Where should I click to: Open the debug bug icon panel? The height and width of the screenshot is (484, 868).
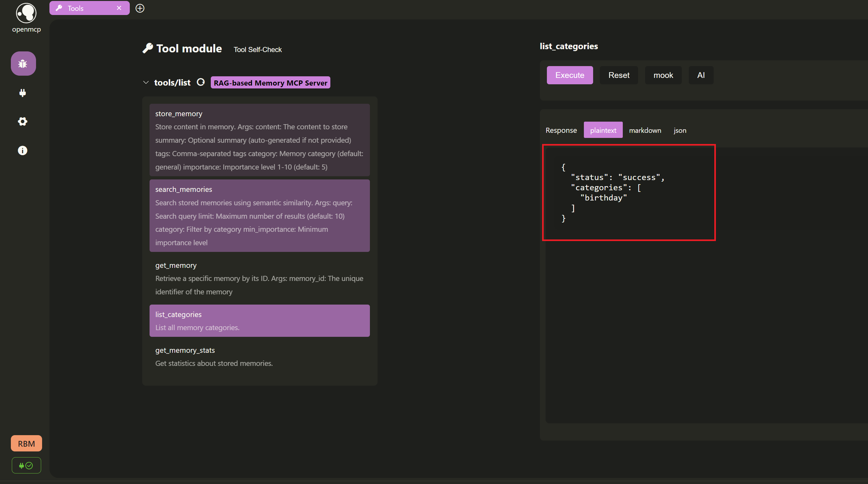(23, 64)
